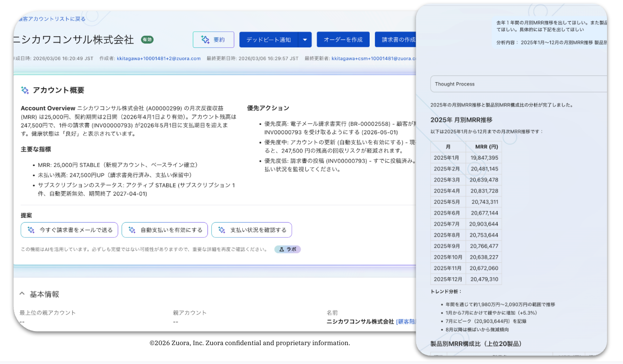The width and height of the screenshot is (623, 364).
Task: Collapse the 基本情報 section chevron
Action: point(22,294)
